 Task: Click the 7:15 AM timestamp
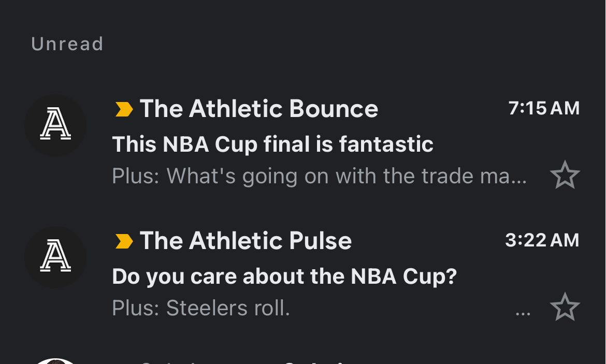[x=544, y=108]
